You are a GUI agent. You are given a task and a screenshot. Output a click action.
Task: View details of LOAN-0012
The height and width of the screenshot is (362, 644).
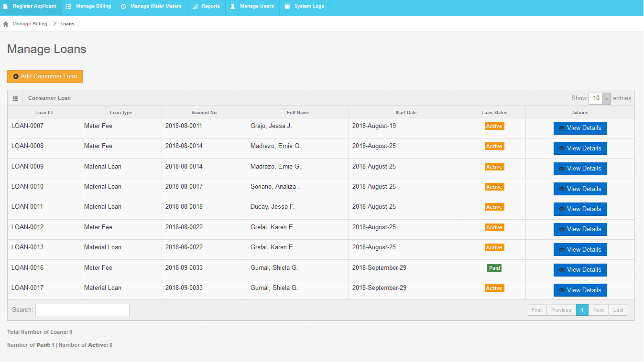(580, 229)
